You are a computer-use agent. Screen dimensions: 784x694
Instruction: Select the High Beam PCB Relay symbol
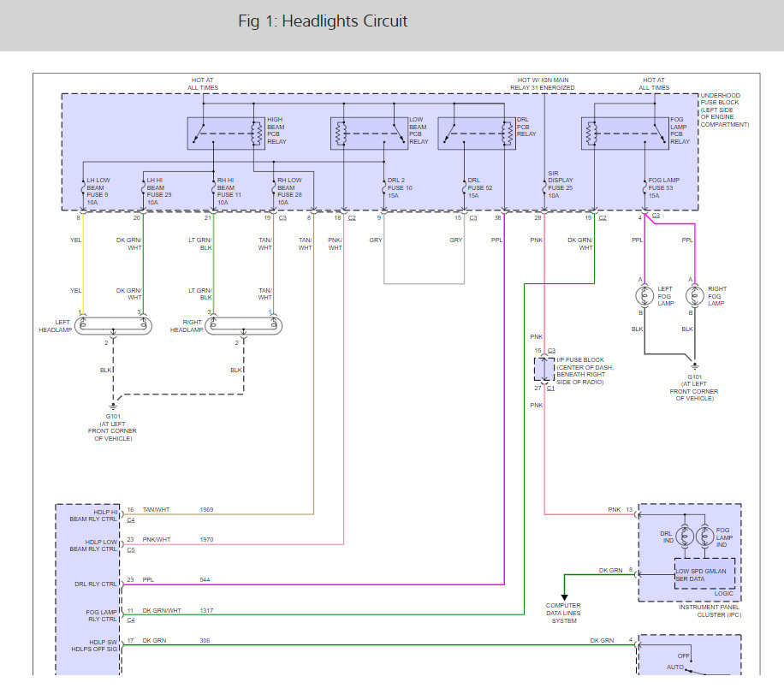(x=226, y=133)
